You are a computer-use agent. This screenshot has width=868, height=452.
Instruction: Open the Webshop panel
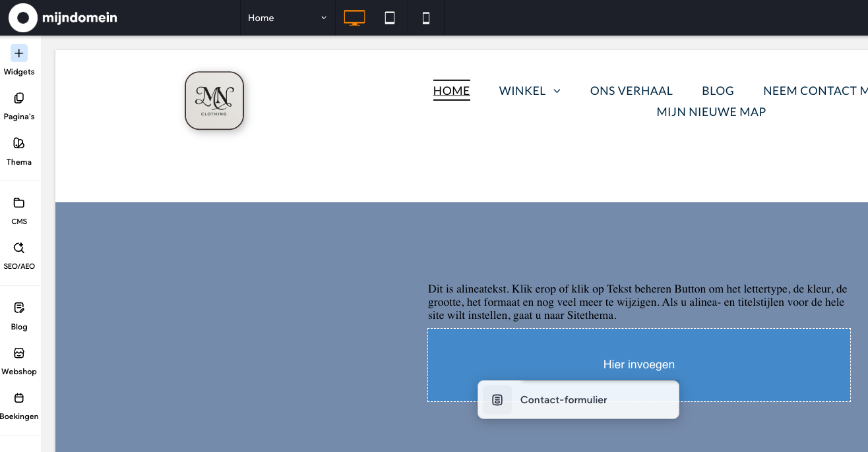(x=19, y=360)
